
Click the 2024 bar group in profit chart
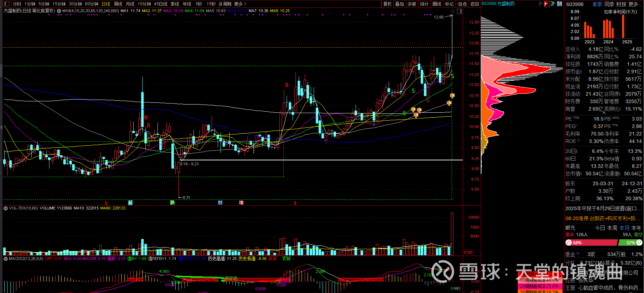point(608,28)
